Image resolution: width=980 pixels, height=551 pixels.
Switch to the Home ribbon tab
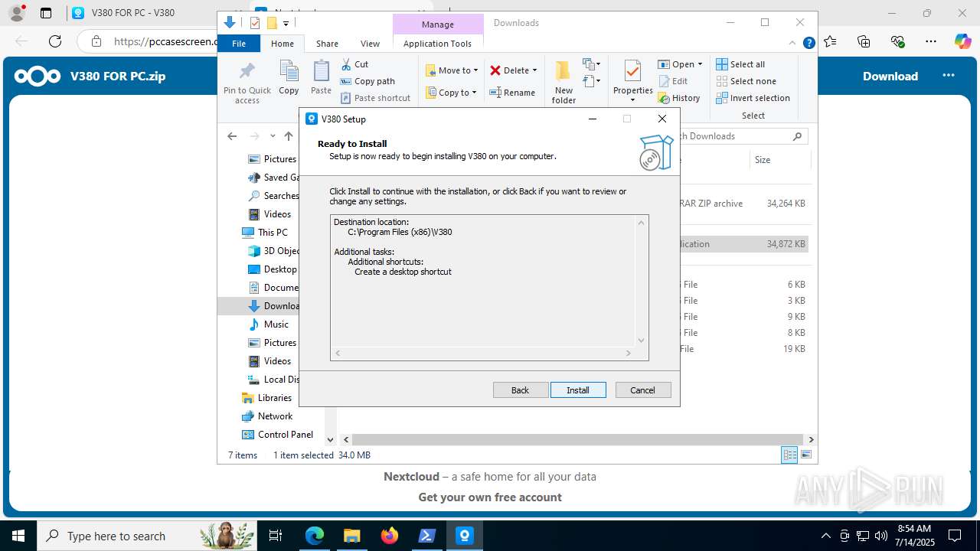click(x=283, y=44)
